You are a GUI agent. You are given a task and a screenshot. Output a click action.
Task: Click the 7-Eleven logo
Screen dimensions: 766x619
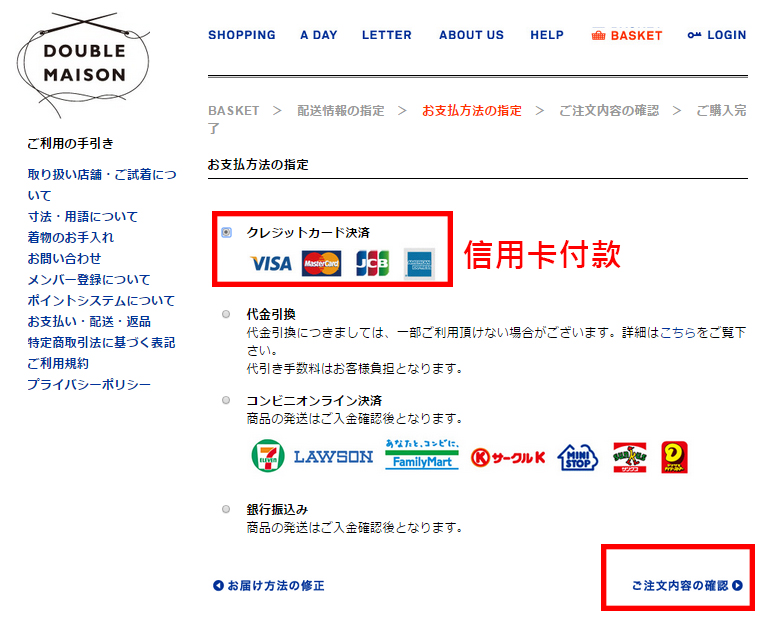(268, 456)
